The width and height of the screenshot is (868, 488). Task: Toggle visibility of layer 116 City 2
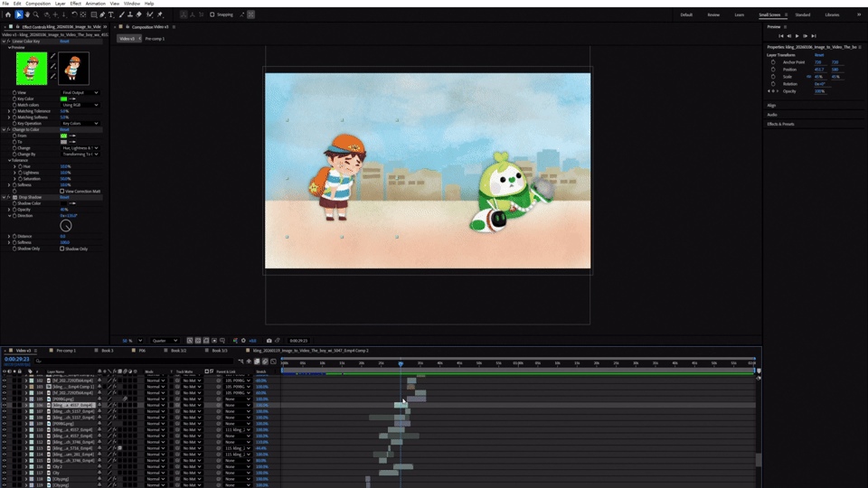[5, 467]
